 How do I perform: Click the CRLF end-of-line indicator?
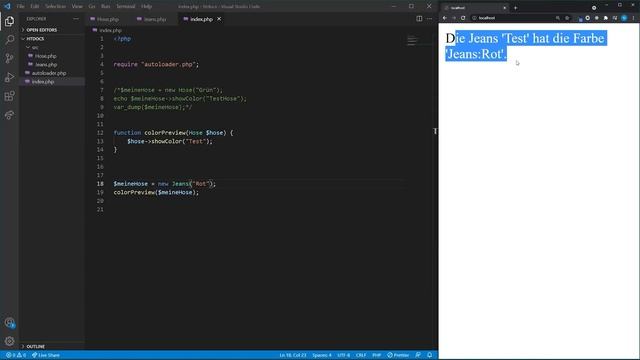click(361, 355)
